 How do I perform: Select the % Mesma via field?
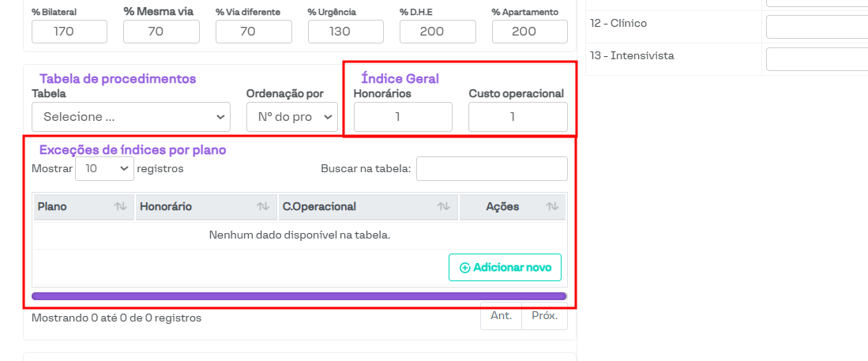(x=161, y=32)
